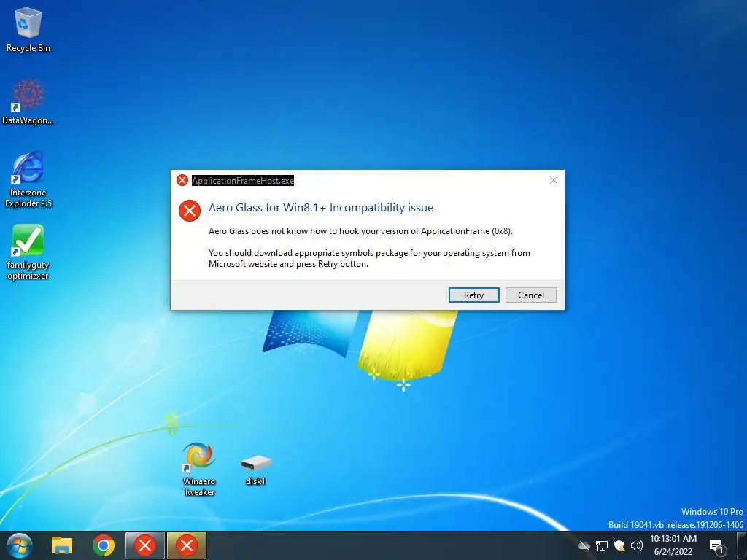Click the Aero Glass Incompatibility issue heading
This screenshot has height=560, width=747.
(321, 208)
